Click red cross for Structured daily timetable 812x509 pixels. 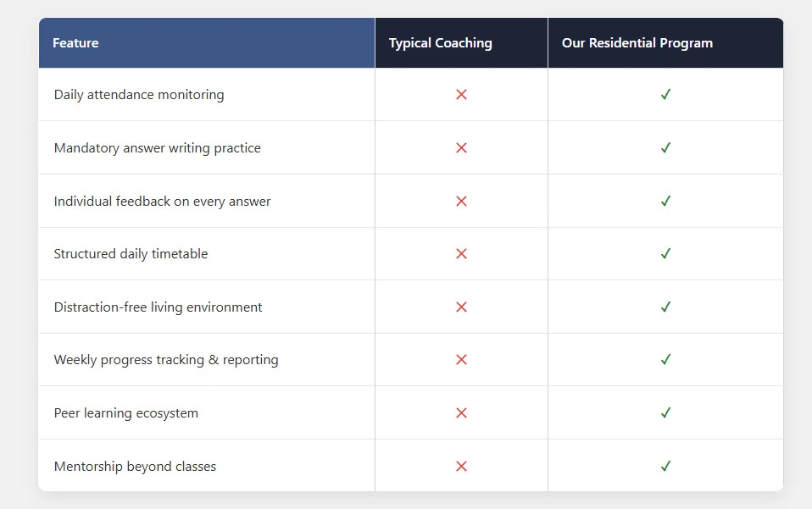461,254
